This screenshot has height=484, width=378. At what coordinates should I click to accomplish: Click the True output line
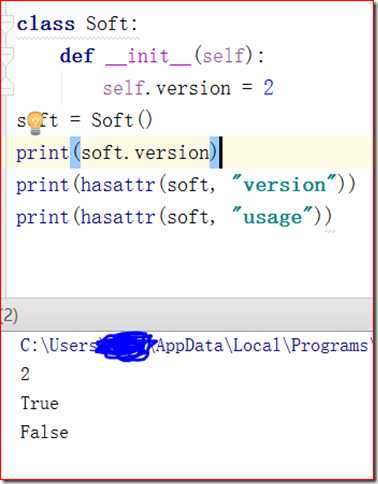40,403
